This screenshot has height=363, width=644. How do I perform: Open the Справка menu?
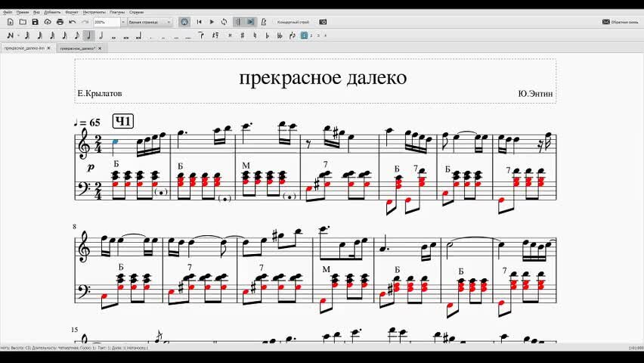(136, 12)
